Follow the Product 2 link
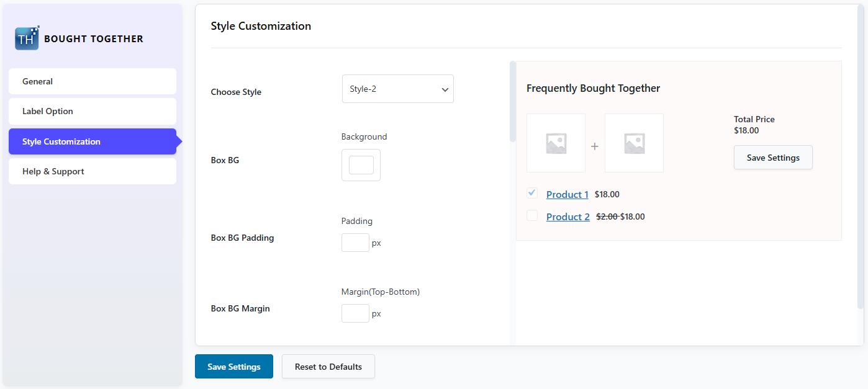This screenshot has width=868, height=389. (567, 217)
